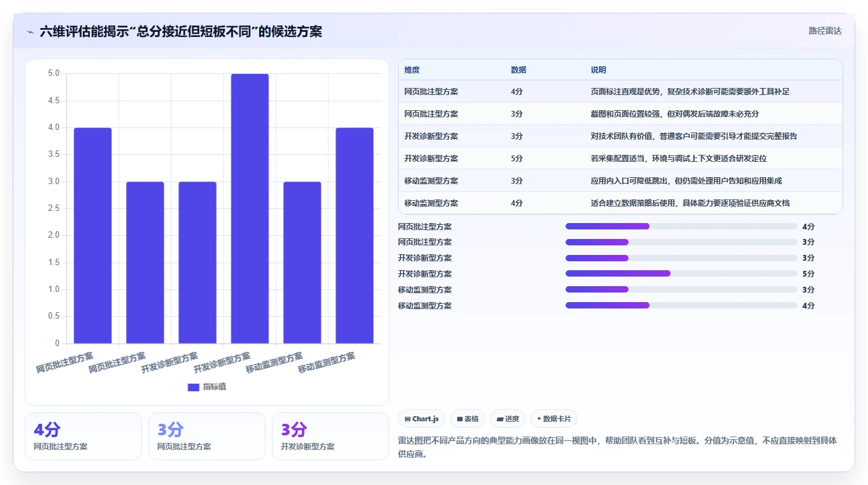Click 开发诊断型方案 progress bar showing 5分
The width and height of the screenshot is (868, 485).
pyautogui.click(x=681, y=273)
